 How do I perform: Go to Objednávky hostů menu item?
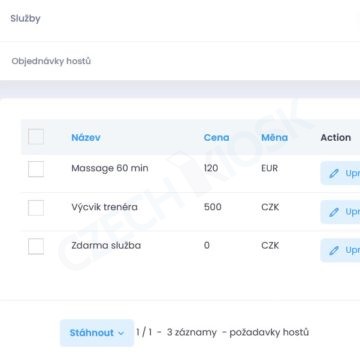click(51, 61)
